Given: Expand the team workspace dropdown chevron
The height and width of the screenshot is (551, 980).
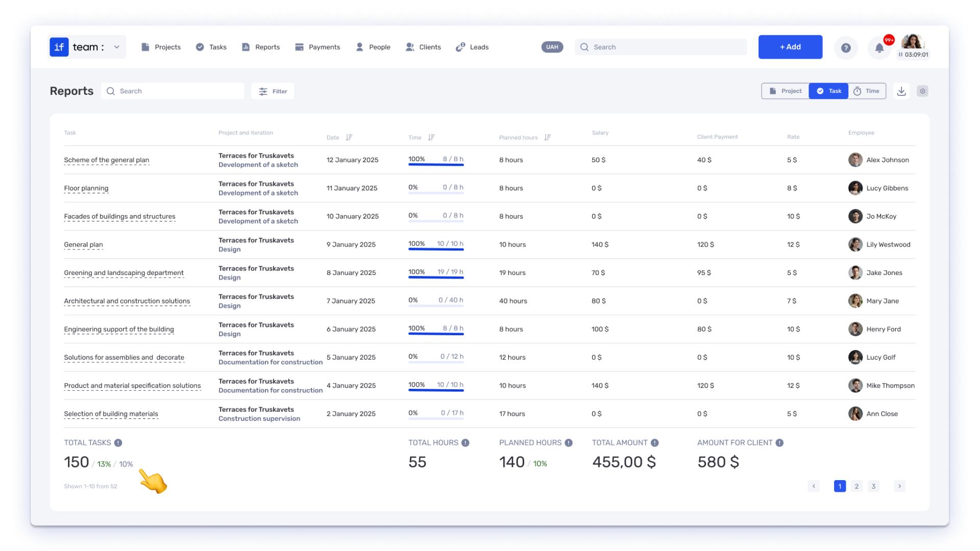Looking at the screenshot, I should click(x=117, y=47).
